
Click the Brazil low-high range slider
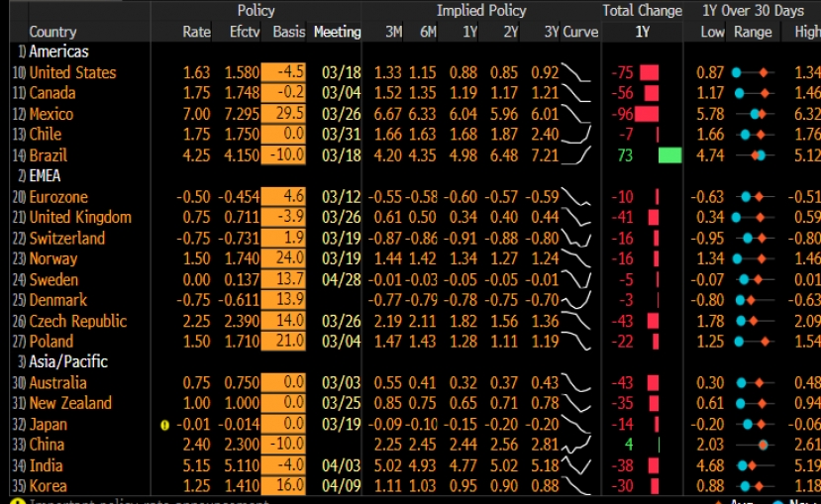[755, 155]
